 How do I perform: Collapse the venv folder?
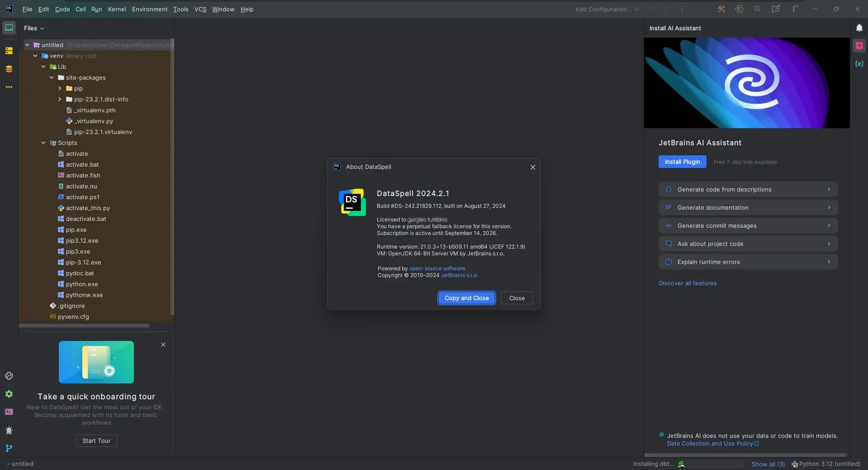(x=35, y=56)
